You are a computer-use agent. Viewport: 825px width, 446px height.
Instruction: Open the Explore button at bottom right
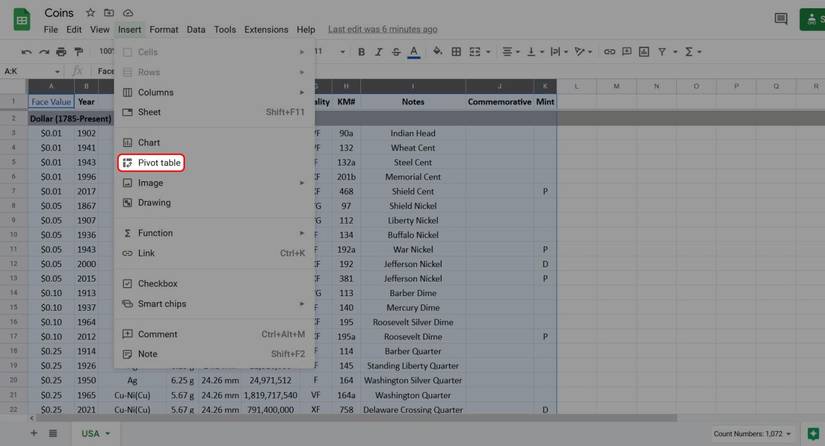(x=813, y=433)
